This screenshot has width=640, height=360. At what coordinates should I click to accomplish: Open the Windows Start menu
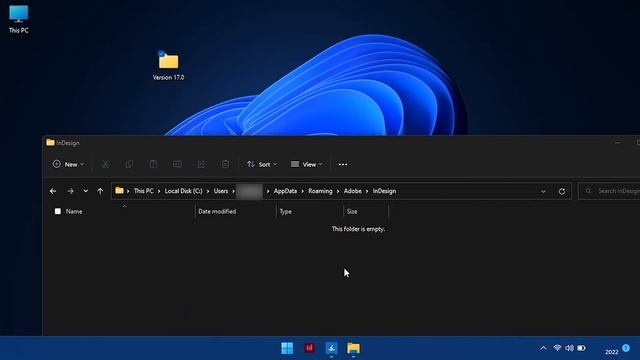[x=287, y=348]
